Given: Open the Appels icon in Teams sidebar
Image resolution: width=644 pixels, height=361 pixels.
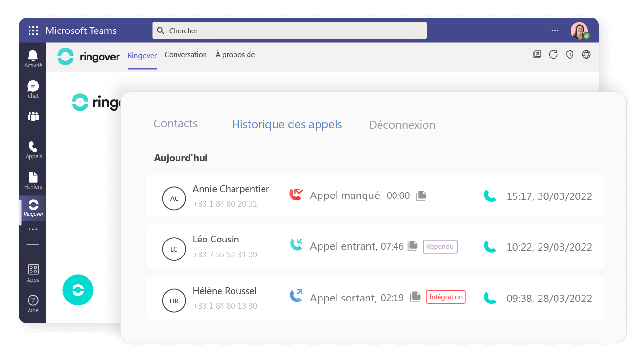Looking at the screenshot, I should tap(32, 147).
